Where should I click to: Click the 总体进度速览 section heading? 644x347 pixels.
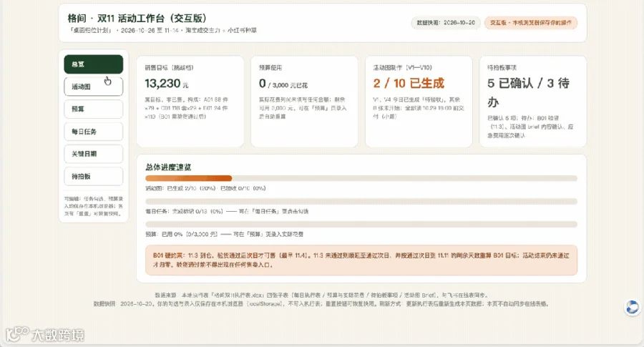(x=168, y=167)
